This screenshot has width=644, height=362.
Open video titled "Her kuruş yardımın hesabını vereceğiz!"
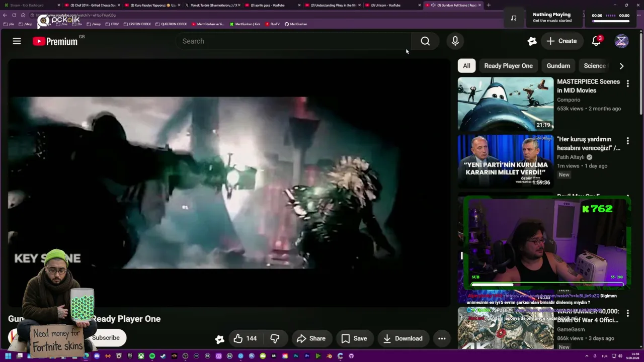(x=589, y=143)
